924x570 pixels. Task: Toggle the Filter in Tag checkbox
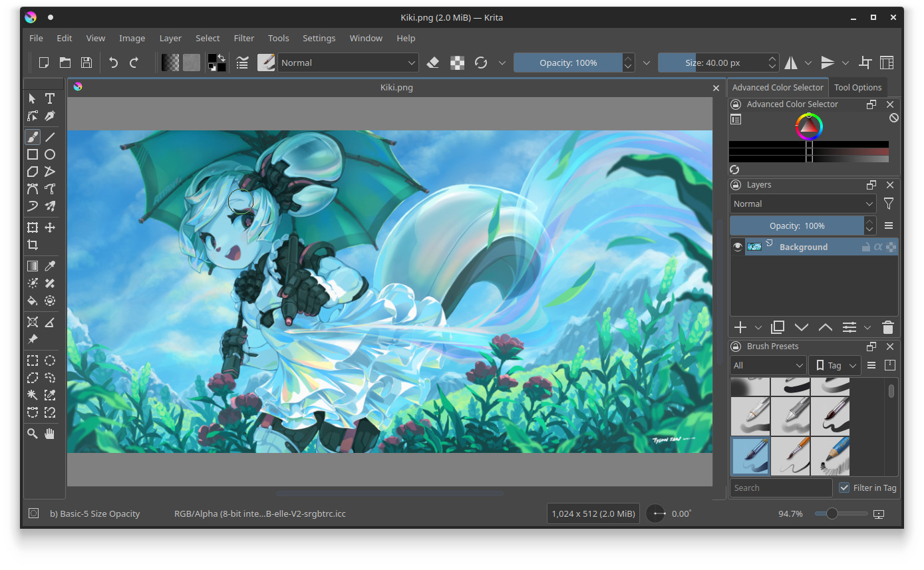[x=844, y=488]
